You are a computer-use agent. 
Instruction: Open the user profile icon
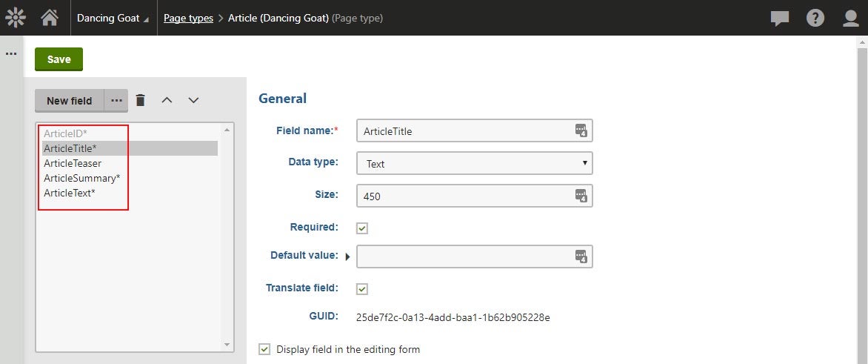850,19
